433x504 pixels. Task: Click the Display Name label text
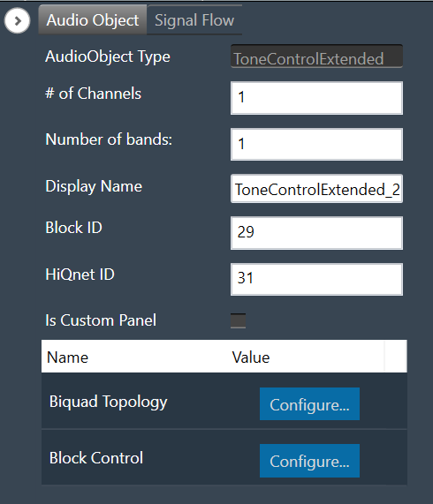point(94,186)
